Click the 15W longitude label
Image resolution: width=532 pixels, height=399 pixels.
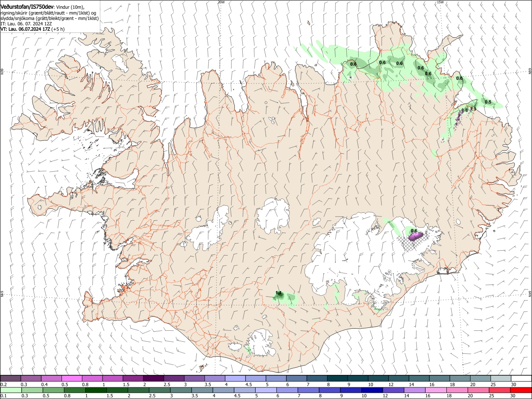(440, 2)
